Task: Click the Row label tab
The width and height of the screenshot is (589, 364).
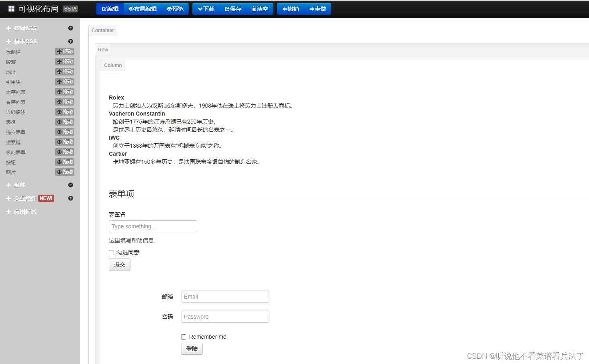Action: (x=103, y=50)
